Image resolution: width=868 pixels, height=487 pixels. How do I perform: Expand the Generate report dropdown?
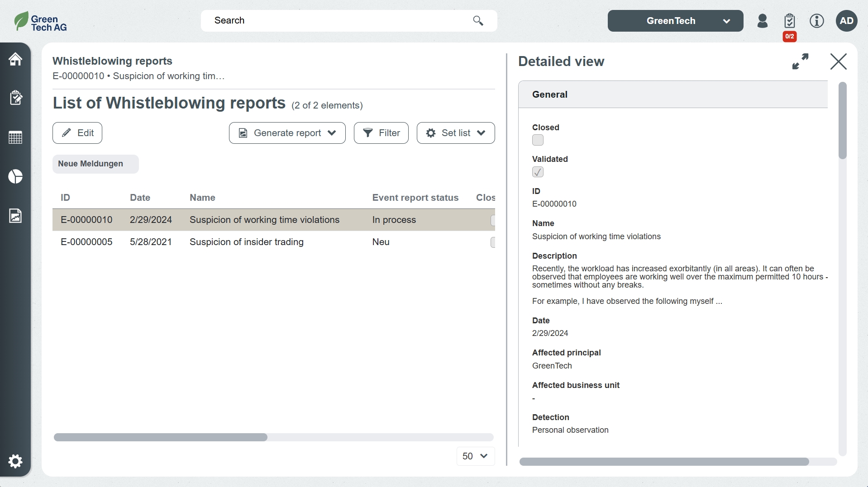(x=287, y=133)
